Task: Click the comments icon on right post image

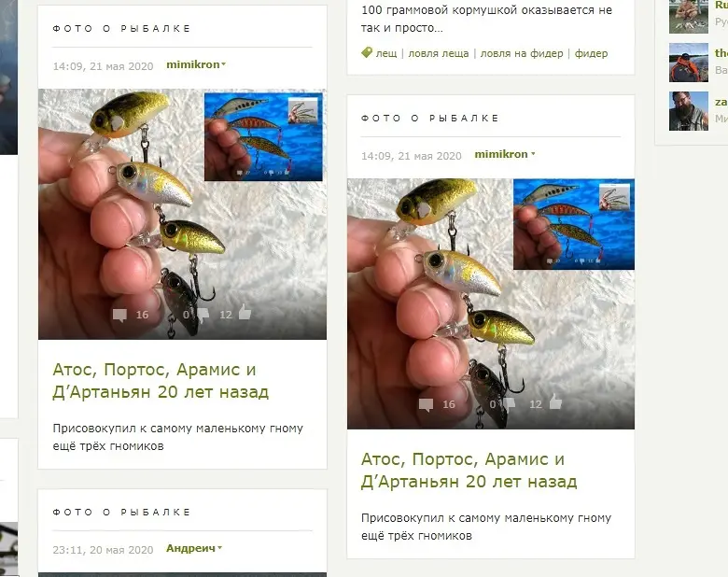Action: 426,405
